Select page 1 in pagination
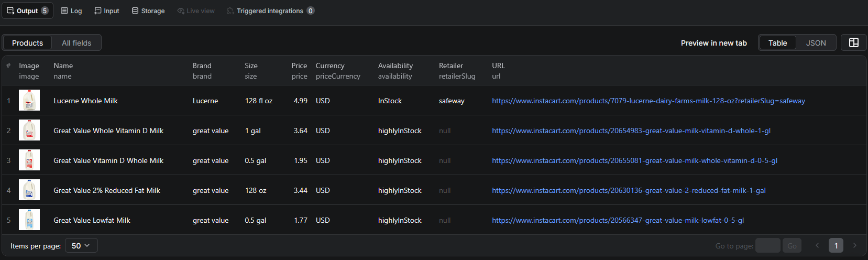The width and height of the screenshot is (868, 260). click(x=836, y=246)
